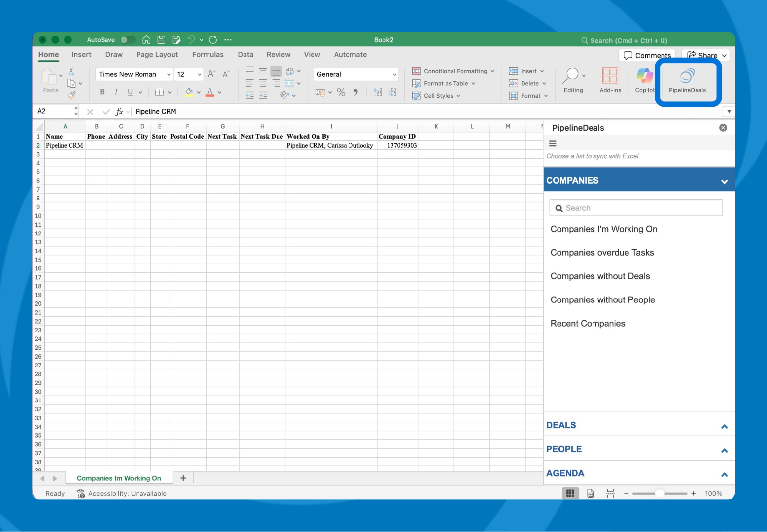Screen dimensions: 767x532
Task: Open the Add-ins gallery
Action: click(x=610, y=81)
